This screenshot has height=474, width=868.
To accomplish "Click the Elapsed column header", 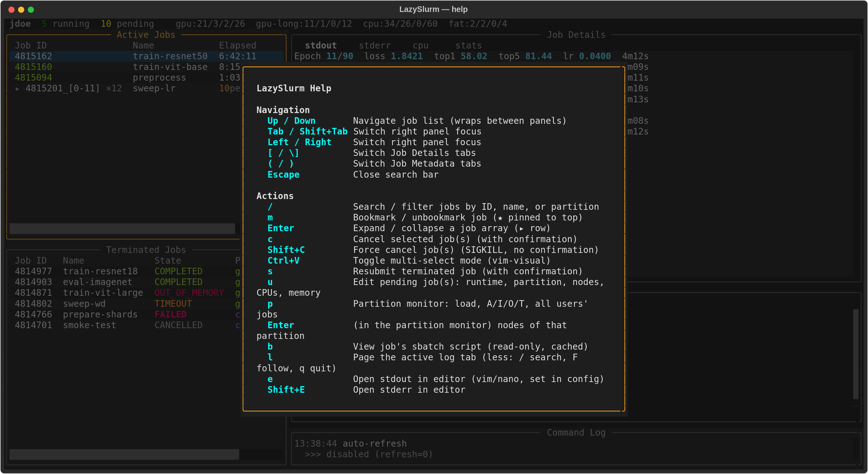I will (238, 46).
